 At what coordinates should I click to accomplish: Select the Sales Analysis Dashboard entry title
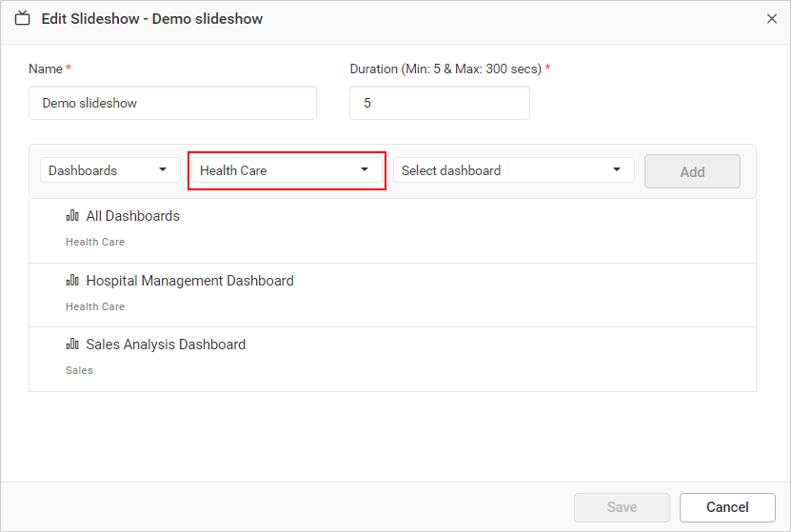pos(166,345)
